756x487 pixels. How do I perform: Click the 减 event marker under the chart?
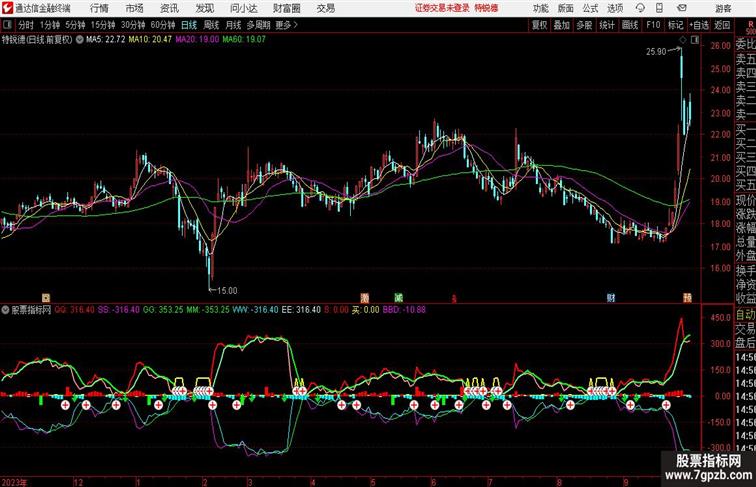398,298
